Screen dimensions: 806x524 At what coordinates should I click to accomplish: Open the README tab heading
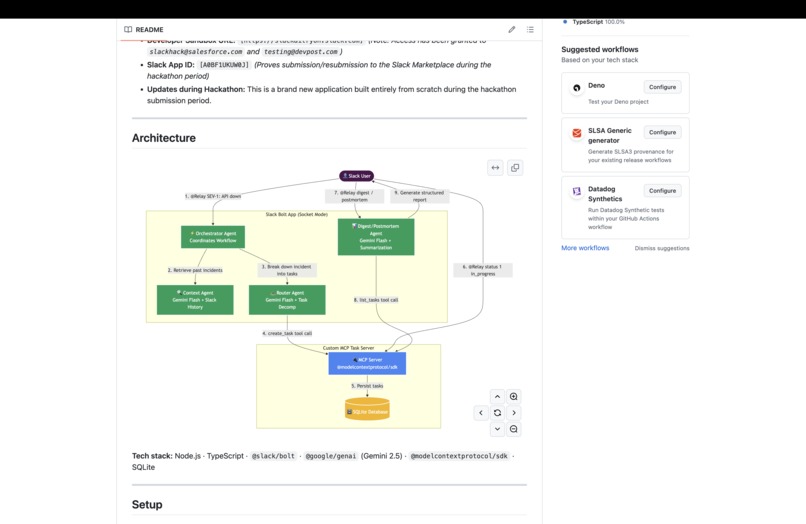coord(149,30)
